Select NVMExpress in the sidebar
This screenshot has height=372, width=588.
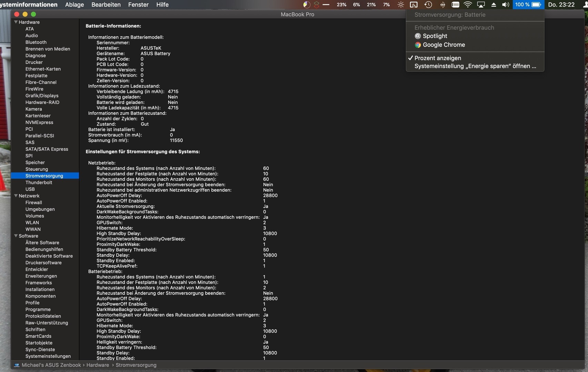click(x=39, y=122)
